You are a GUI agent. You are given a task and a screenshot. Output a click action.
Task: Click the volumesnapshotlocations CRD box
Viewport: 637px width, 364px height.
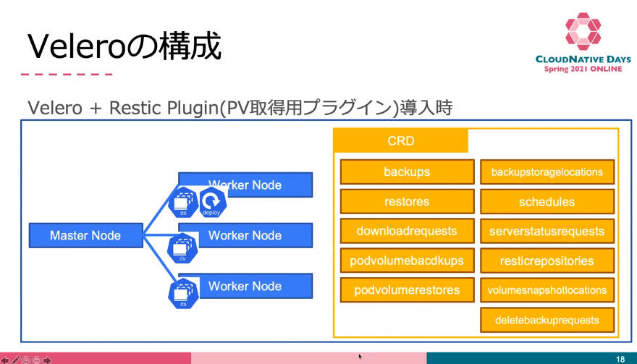tap(547, 290)
